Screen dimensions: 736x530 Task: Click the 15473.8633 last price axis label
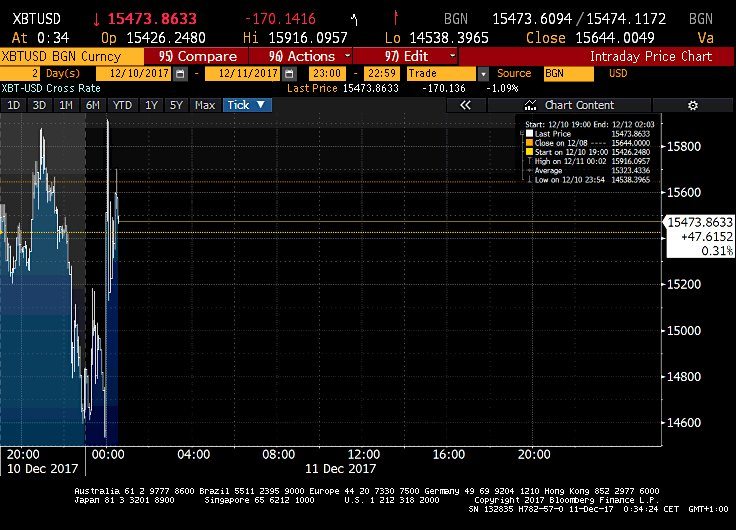click(700, 222)
